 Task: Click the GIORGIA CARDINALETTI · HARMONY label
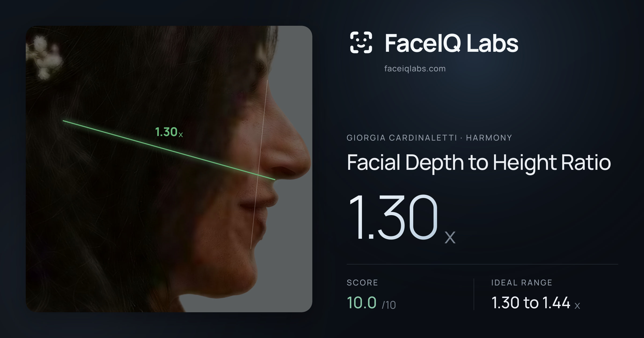click(x=429, y=138)
